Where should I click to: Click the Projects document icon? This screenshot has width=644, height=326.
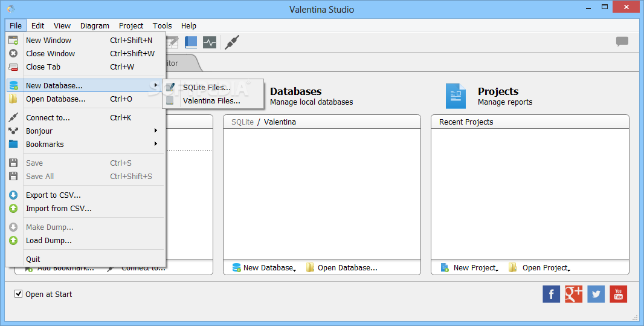tap(456, 96)
